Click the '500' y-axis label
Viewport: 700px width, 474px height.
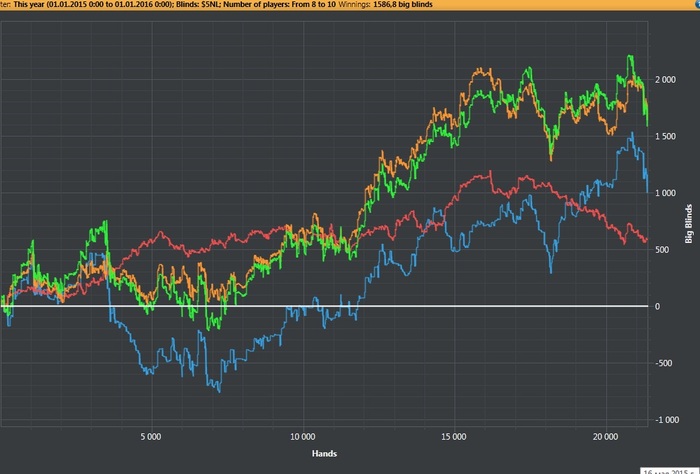(x=662, y=249)
